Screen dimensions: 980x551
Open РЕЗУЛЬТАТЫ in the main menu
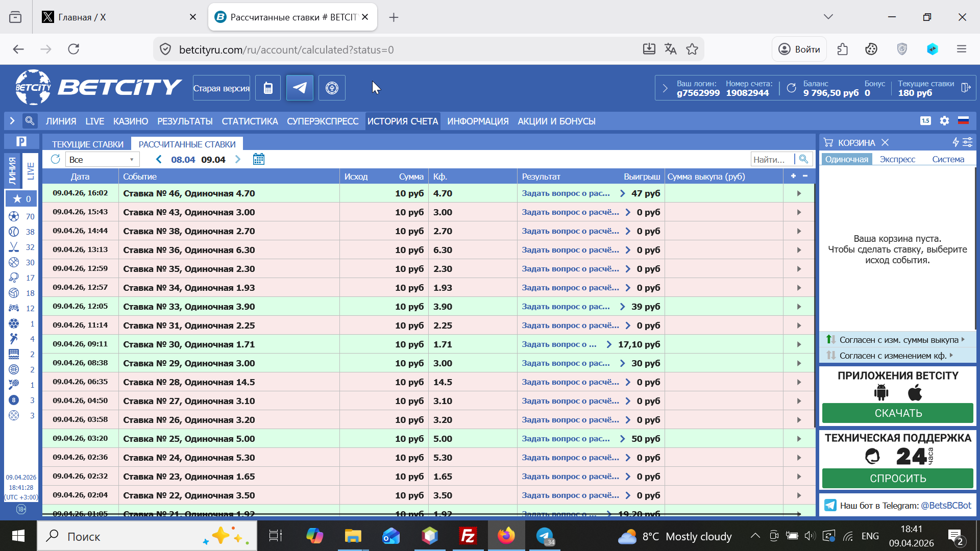pyautogui.click(x=185, y=121)
